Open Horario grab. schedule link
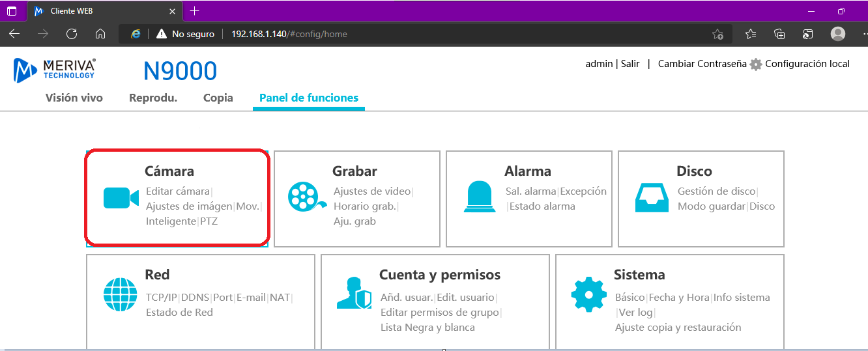 [x=364, y=206]
